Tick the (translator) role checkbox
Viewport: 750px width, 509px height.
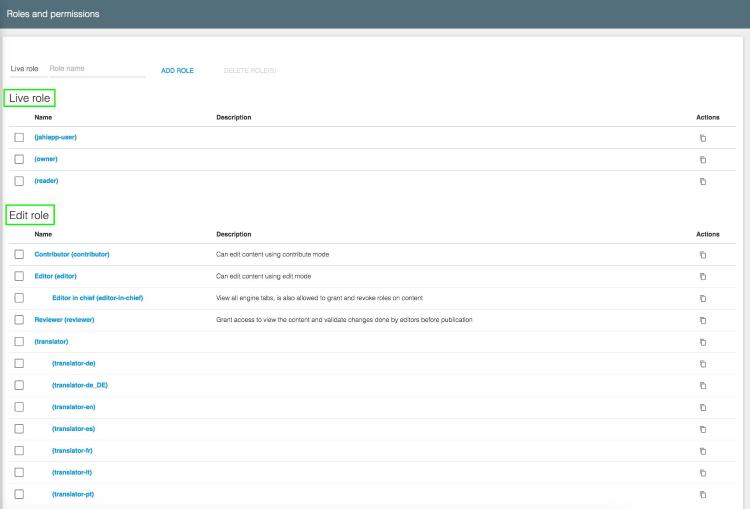(19, 342)
